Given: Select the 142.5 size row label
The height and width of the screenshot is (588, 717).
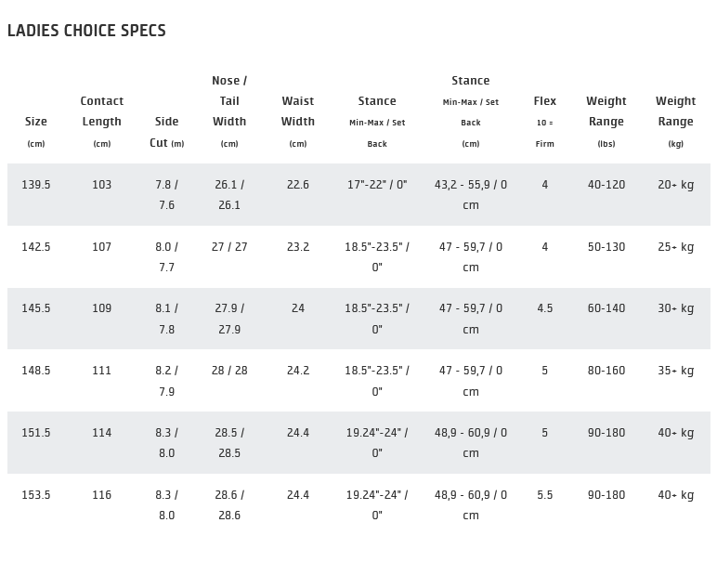Looking at the screenshot, I should [36, 247].
